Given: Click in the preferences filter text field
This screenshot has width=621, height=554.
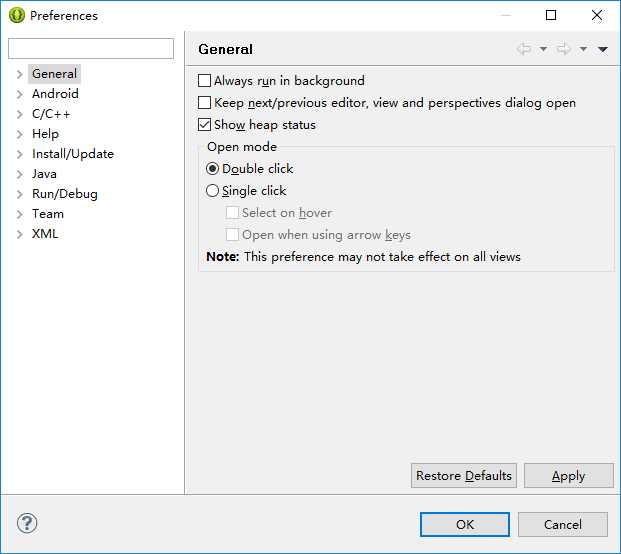Looking at the screenshot, I should [91, 49].
